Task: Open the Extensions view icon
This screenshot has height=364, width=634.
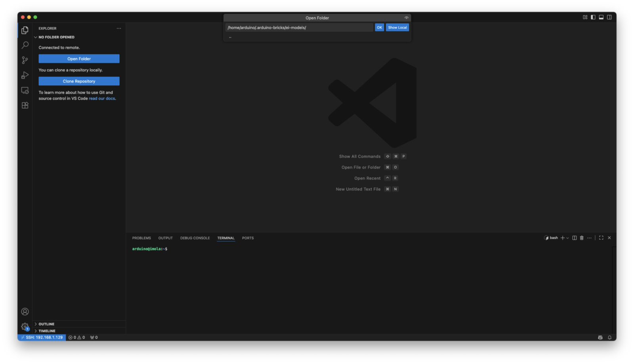Action: coord(25,105)
